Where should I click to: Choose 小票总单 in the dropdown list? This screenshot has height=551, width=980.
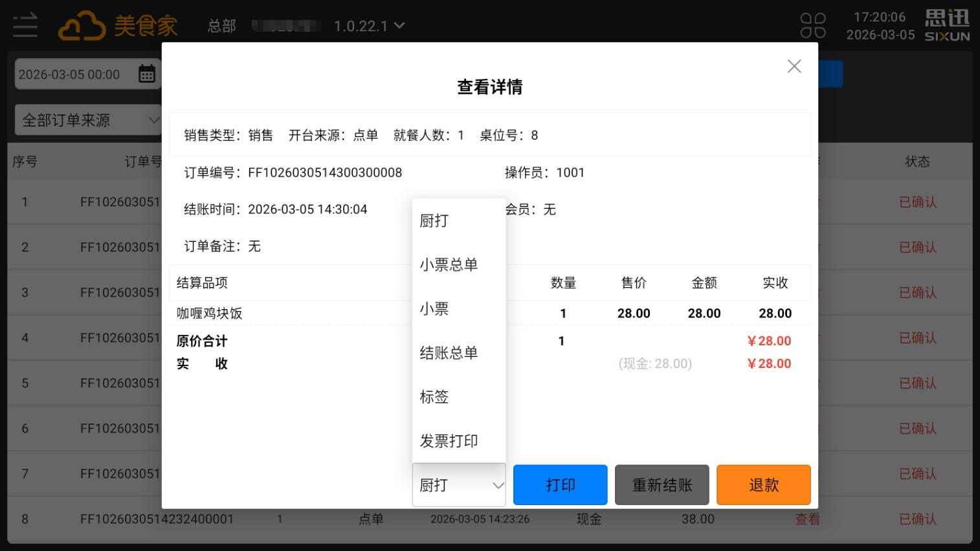(449, 265)
